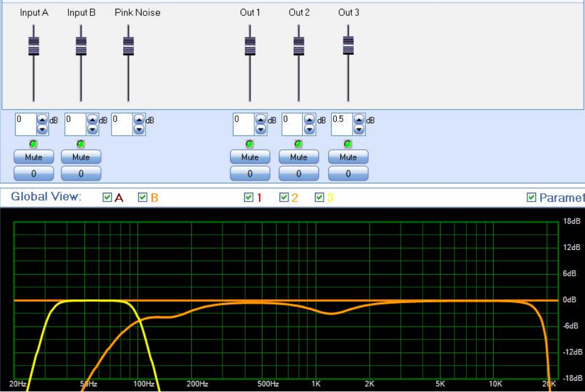This screenshot has height=392, width=585.
Task: Click the Pink Noise fader handle
Action: 129,46
